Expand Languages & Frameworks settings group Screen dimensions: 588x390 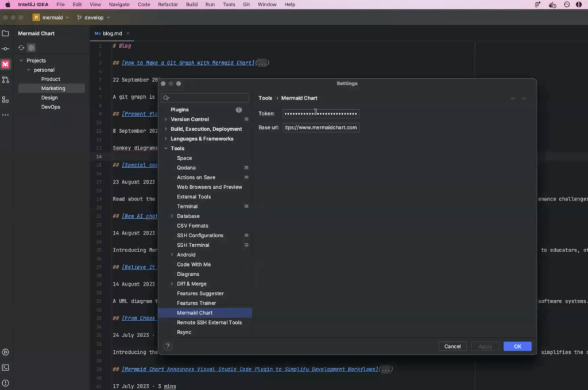tap(166, 139)
